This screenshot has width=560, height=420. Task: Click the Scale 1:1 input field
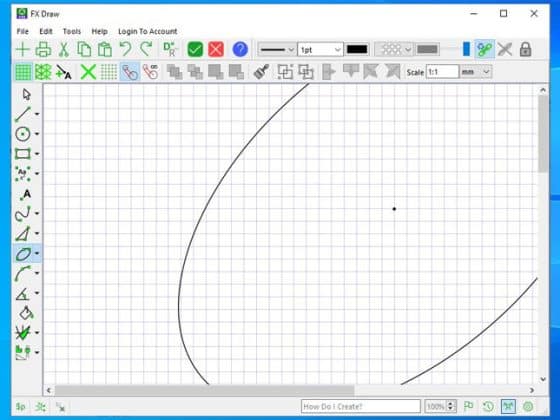(x=442, y=72)
